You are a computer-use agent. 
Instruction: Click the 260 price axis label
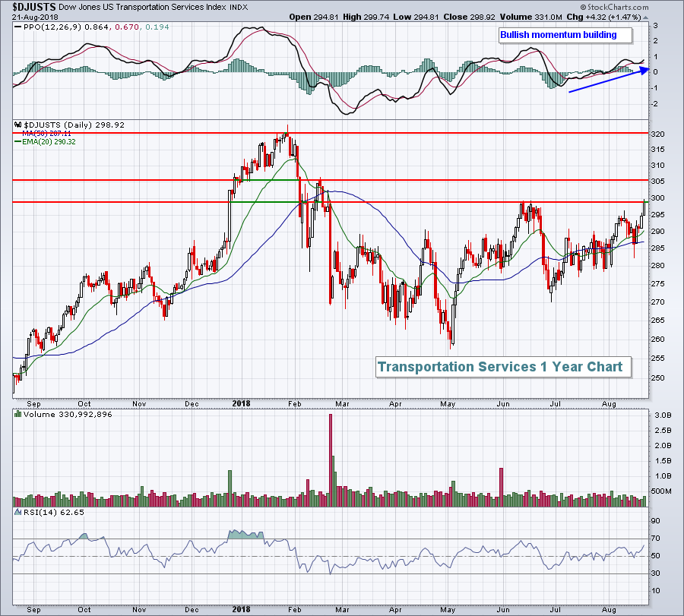tap(657, 340)
